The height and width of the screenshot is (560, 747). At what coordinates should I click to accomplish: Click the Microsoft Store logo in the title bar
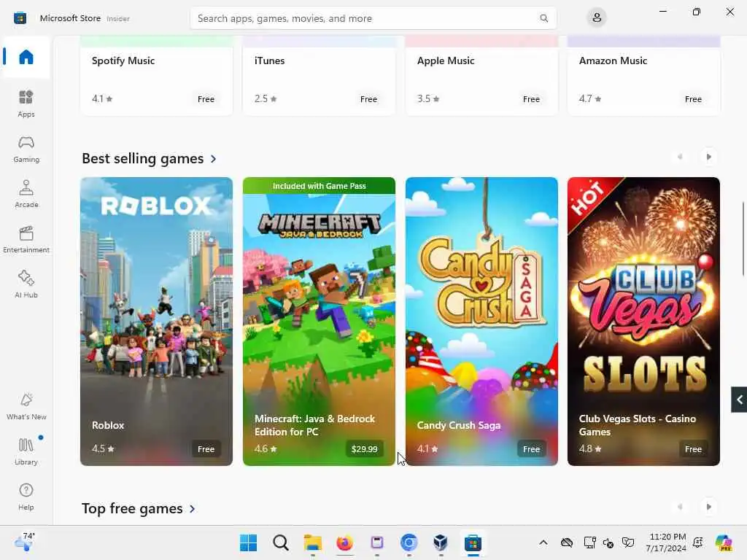[20, 18]
